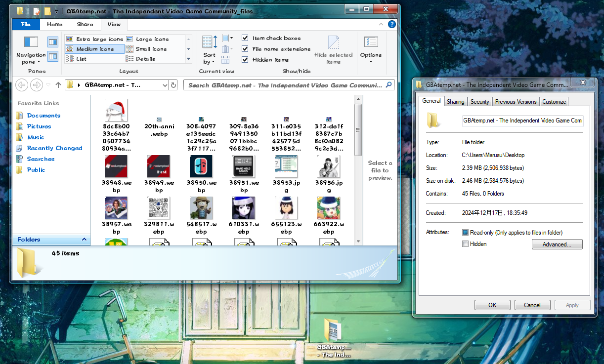This screenshot has width=604, height=364.
Task: Uncheck File name extensions
Action: [x=245, y=49]
